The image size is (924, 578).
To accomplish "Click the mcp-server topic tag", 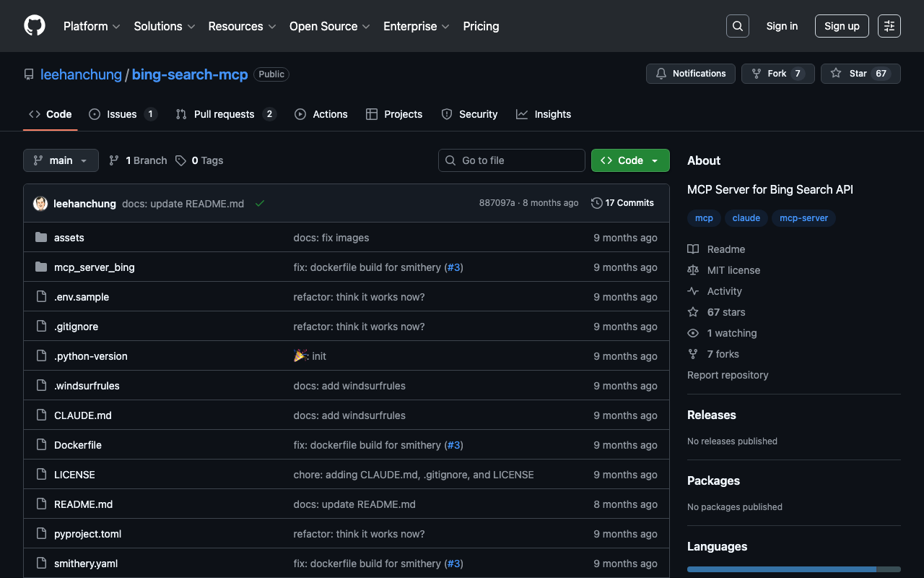I will coord(803,218).
